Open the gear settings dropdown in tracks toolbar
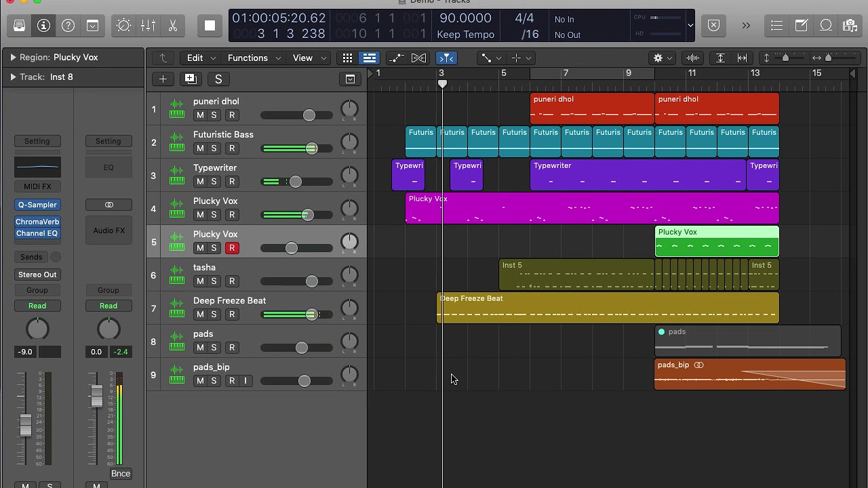This screenshot has height=488, width=868. 662,58
